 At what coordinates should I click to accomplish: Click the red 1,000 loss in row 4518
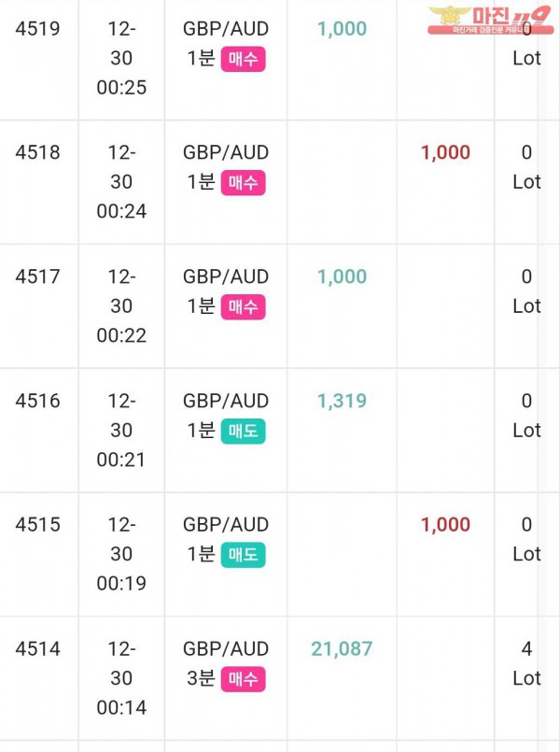[445, 152]
